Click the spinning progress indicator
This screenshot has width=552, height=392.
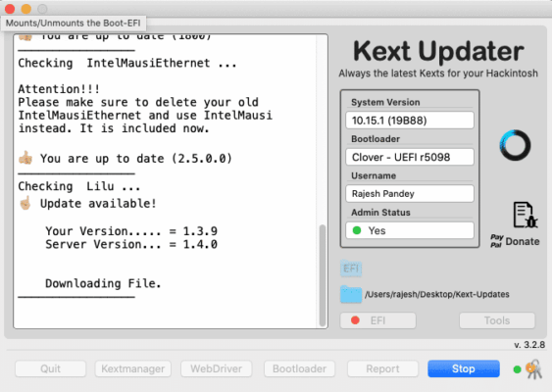[515, 145]
